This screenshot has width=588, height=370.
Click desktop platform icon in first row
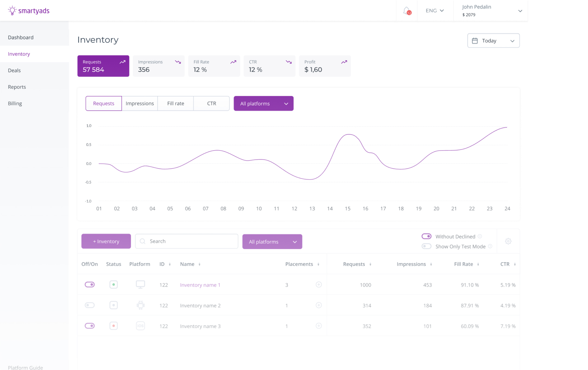pyautogui.click(x=140, y=284)
